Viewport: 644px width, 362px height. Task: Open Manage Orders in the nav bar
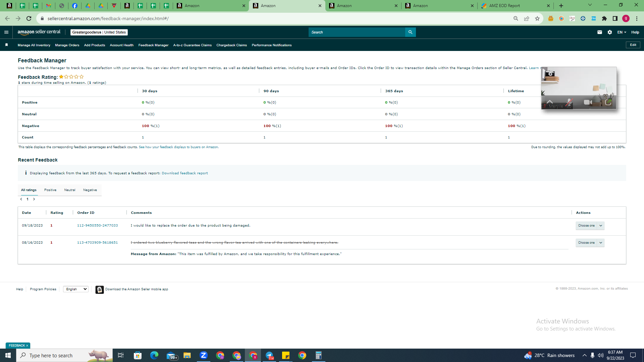(x=67, y=45)
